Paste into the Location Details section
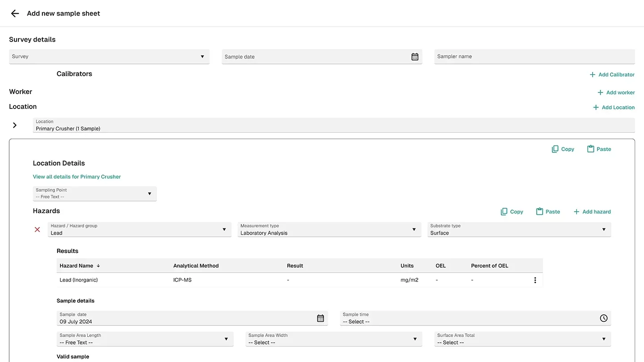 (x=599, y=149)
